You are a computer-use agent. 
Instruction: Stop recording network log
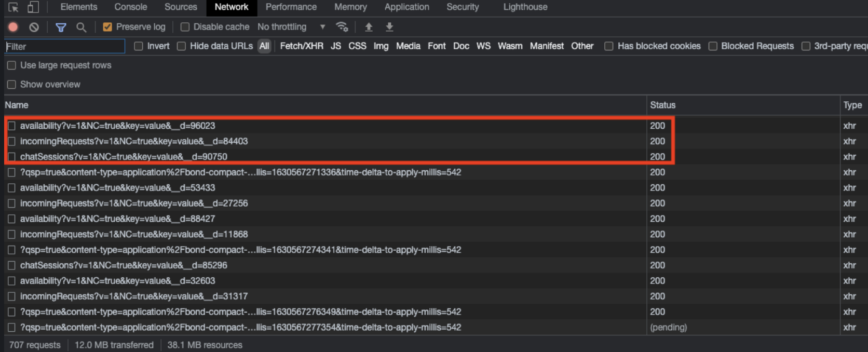(x=13, y=27)
